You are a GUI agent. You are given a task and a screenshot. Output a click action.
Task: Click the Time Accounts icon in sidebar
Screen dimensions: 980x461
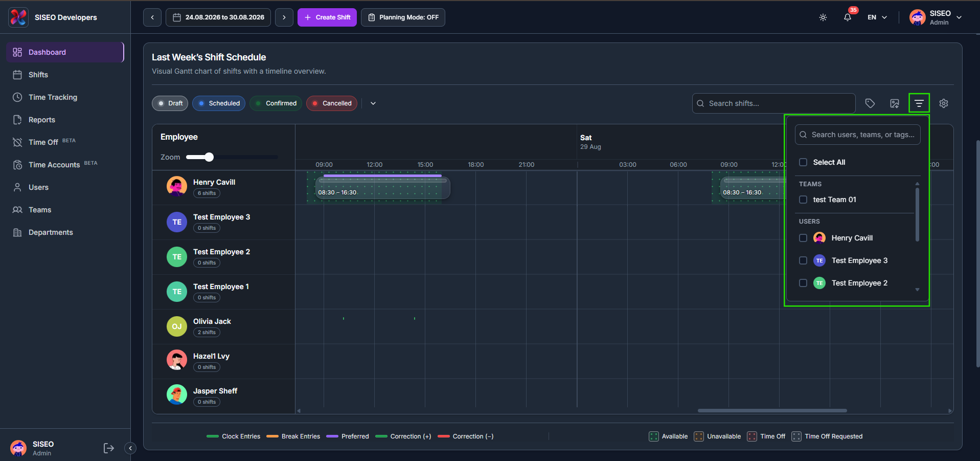pos(17,165)
